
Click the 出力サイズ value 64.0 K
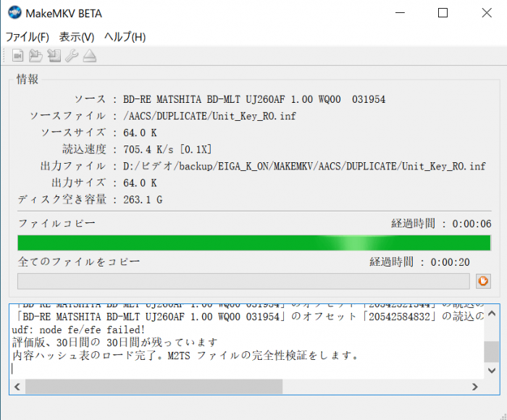(x=140, y=183)
